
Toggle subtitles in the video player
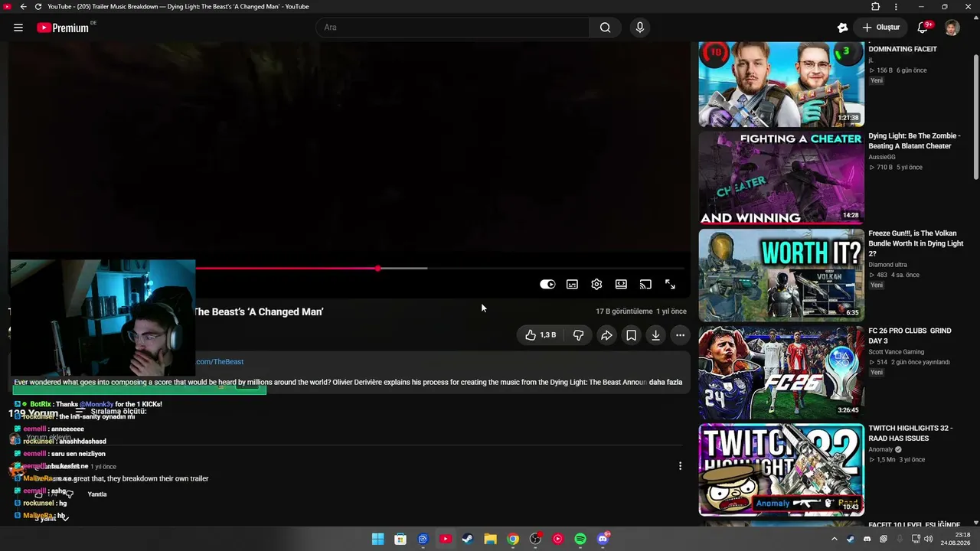pyautogui.click(x=572, y=285)
